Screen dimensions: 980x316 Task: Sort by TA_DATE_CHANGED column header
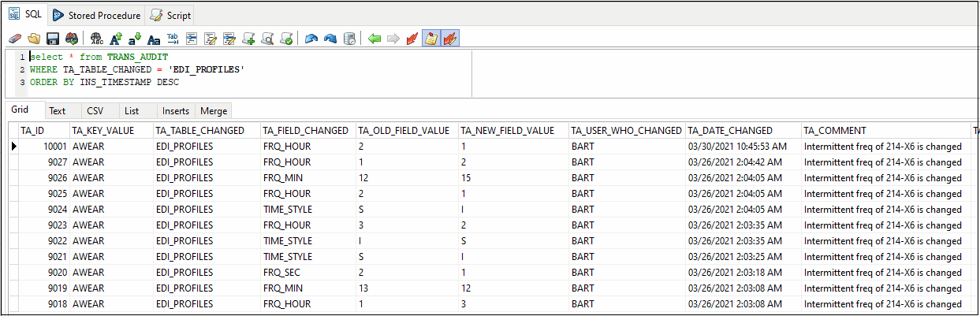[x=730, y=131]
